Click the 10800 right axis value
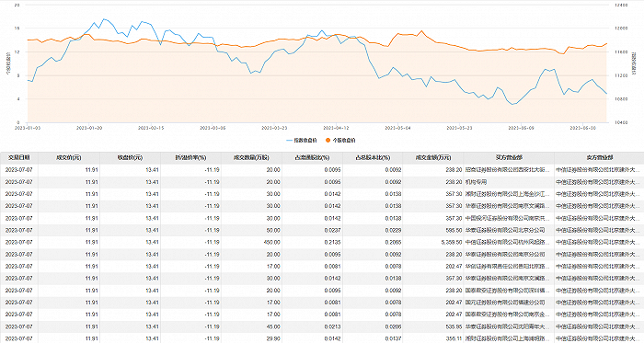The image size is (644, 343). pos(621,99)
